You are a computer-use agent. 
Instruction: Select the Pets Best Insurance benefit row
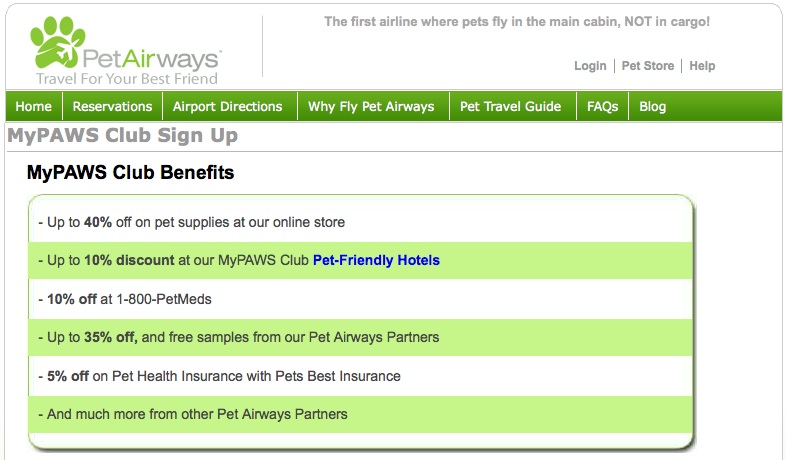click(360, 376)
